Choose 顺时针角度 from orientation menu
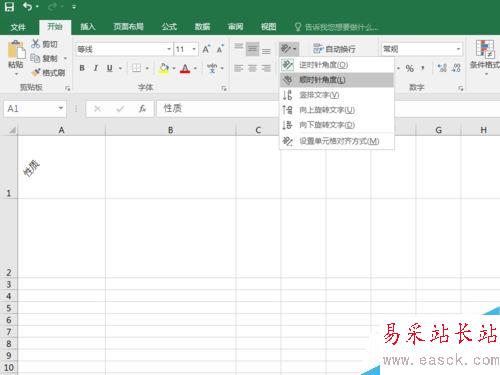This screenshot has height=375, width=500. coord(337,80)
